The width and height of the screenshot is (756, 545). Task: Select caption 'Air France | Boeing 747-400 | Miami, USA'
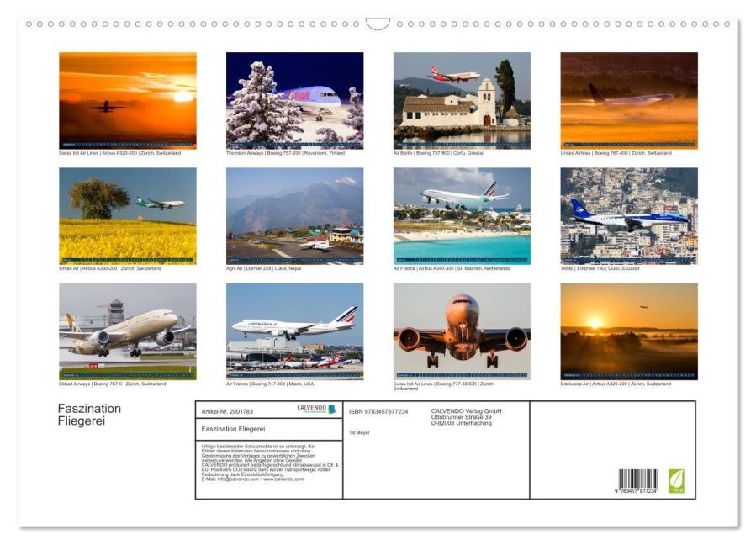point(270,384)
